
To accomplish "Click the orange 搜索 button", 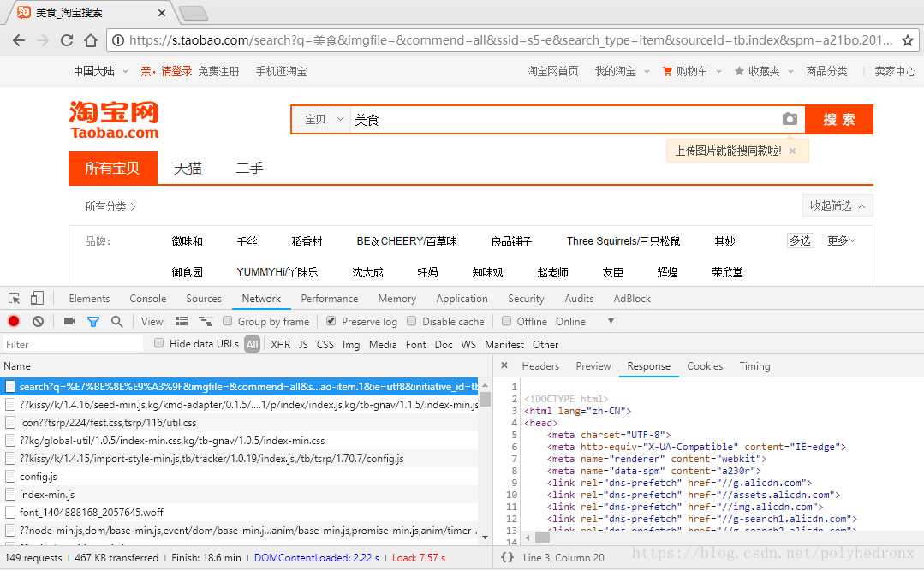I will click(x=839, y=120).
